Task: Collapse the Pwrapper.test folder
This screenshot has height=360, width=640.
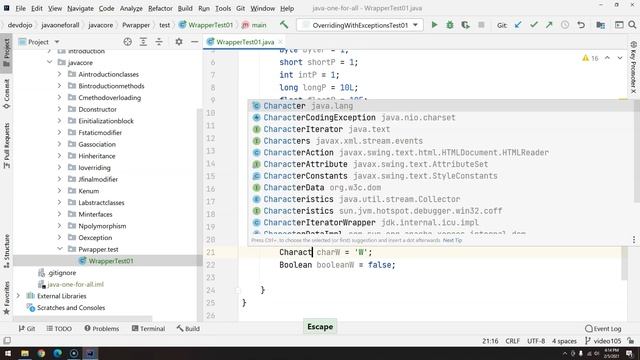Action: coord(60,249)
